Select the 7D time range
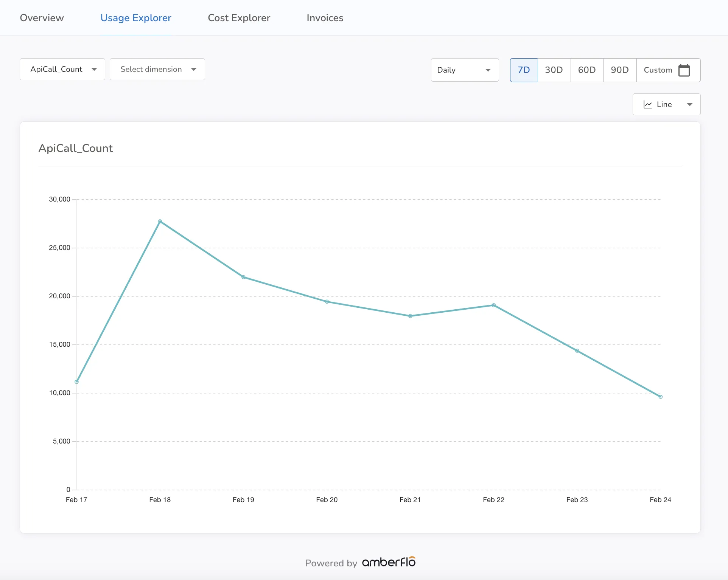This screenshot has height=580, width=728. (x=524, y=70)
